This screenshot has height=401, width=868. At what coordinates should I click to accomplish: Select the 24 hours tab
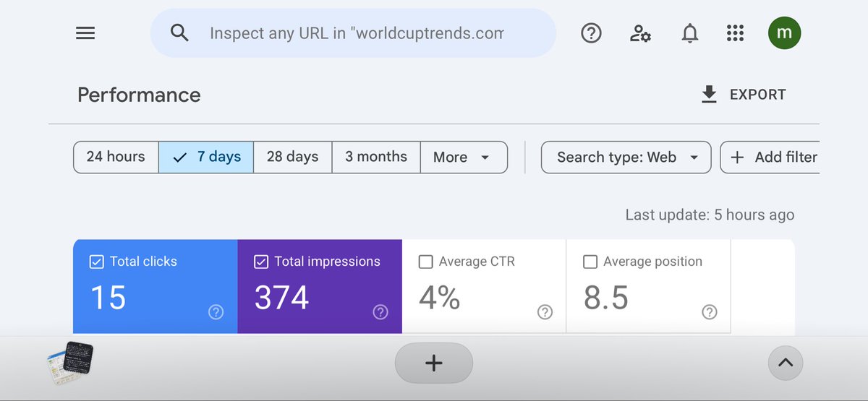[x=116, y=157]
